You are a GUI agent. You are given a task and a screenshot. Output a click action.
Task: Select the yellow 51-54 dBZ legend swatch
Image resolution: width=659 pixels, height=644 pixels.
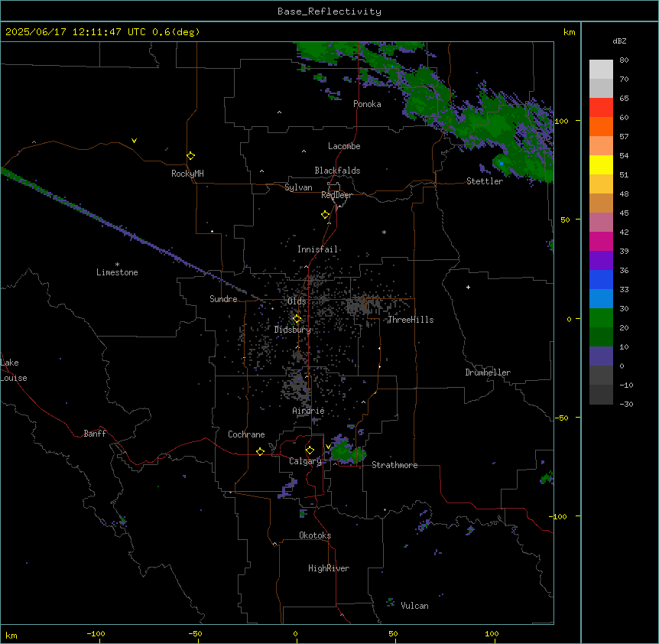(x=601, y=164)
